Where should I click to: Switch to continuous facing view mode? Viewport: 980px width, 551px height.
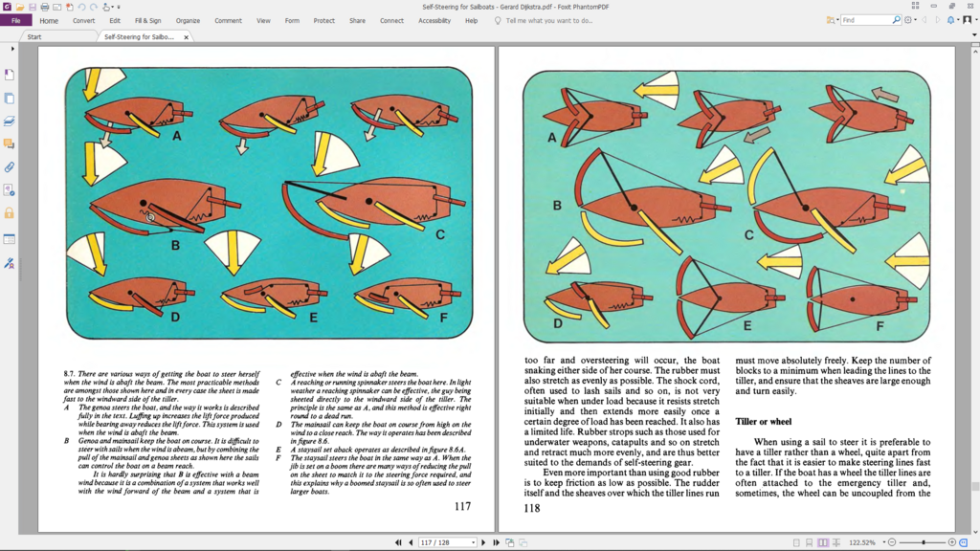pos(836,542)
